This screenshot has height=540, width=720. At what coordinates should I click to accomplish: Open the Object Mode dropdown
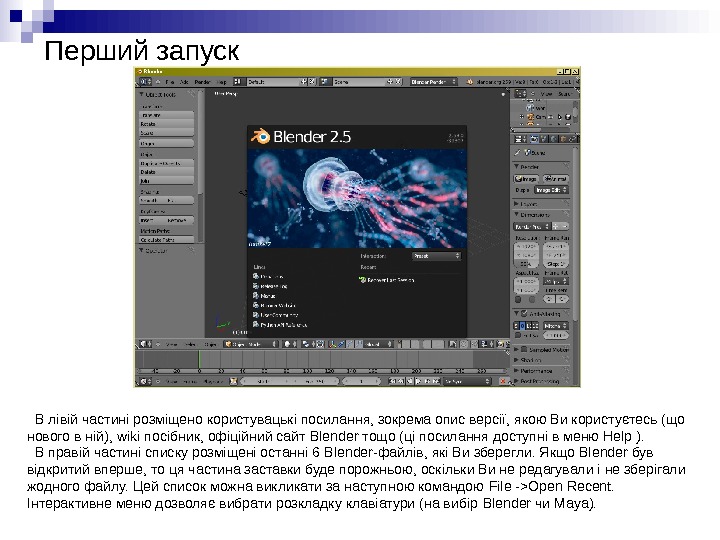(x=251, y=344)
